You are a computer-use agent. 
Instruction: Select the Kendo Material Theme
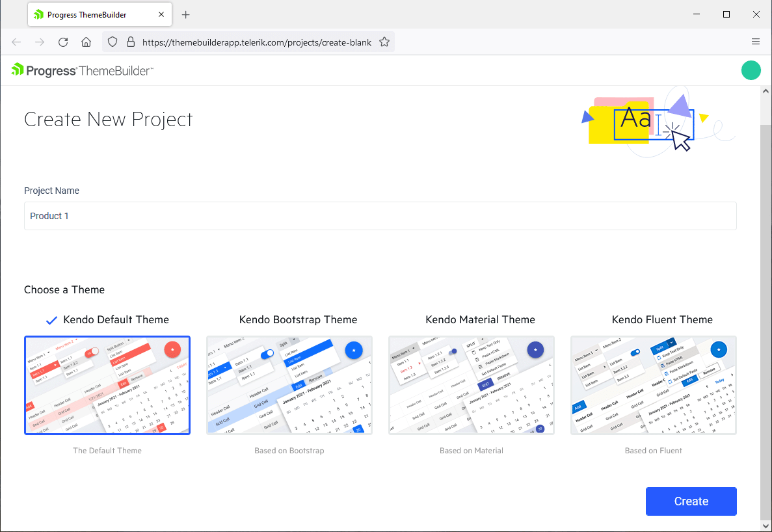[x=472, y=384]
